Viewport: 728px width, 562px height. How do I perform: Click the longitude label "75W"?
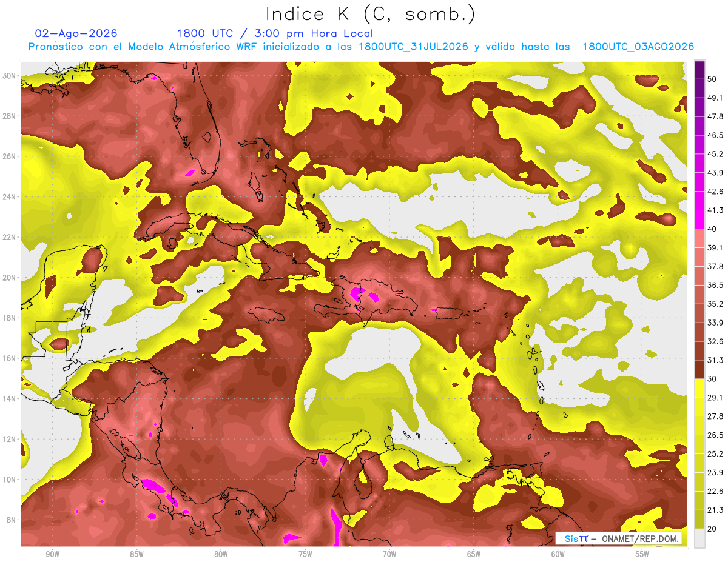click(x=305, y=554)
